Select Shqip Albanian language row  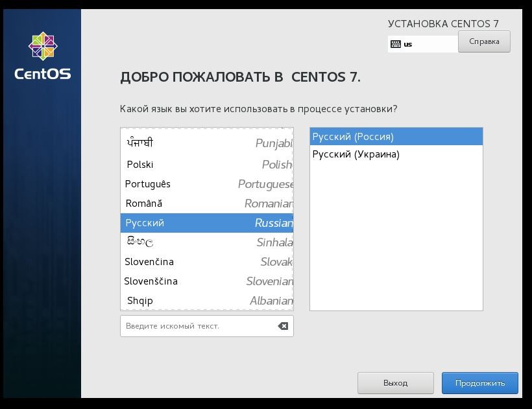tap(207, 301)
